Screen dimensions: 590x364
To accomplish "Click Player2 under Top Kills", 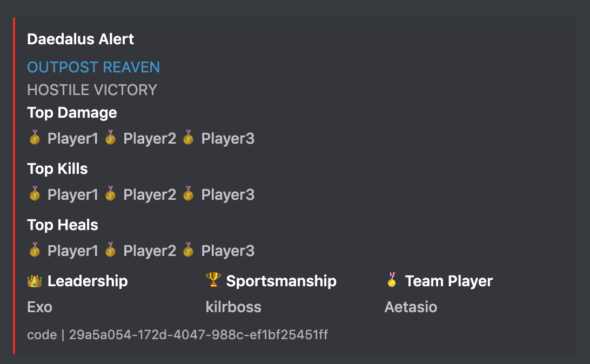I will click(150, 195).
